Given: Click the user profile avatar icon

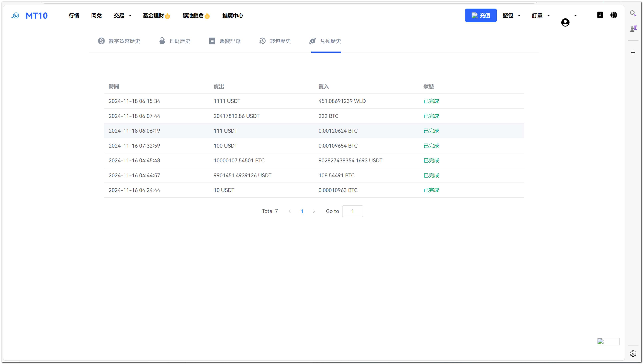Looking at the screenshot, I should 565,22.
